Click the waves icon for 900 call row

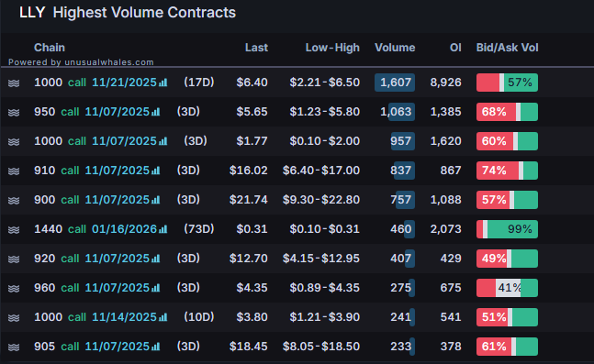pyautogui.click(x=14, y=200)
